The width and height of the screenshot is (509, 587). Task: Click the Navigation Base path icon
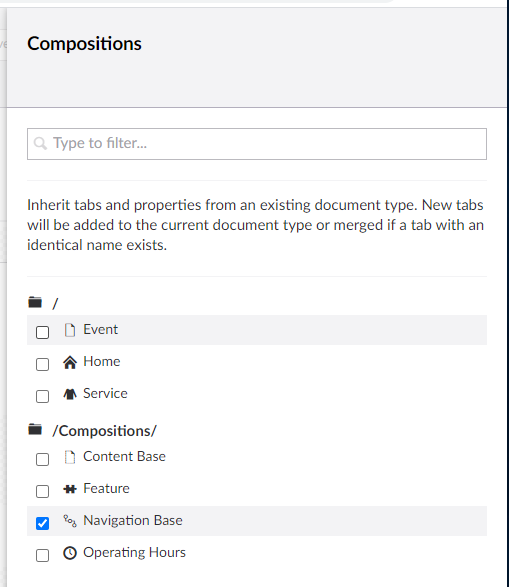[70, 521]
